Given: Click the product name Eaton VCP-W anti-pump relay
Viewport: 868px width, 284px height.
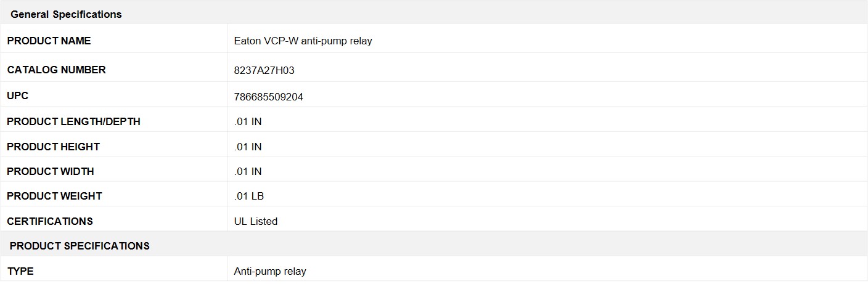Looking at the screenshot, I should tap(303, 41).
